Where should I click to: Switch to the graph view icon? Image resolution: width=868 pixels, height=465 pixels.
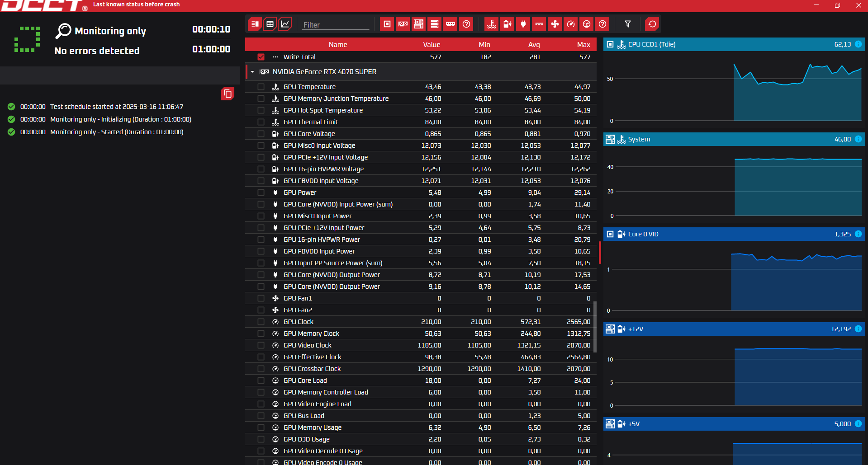pyautogui.click(x=285, y=24)
